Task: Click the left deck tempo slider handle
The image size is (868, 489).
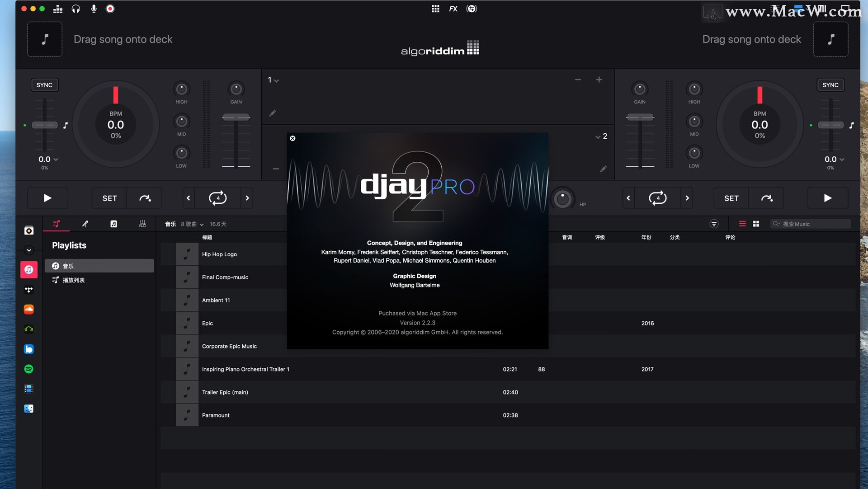Action: [44, 125]
